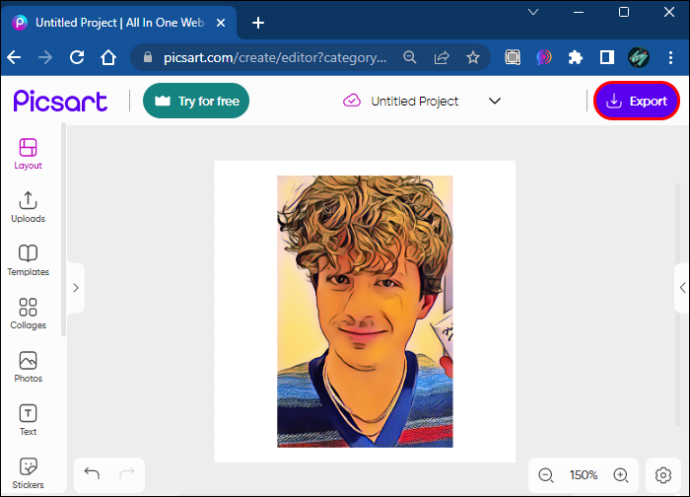Click the canvas vertical scrollbar
690x497 pixels.
click(677, 305)
